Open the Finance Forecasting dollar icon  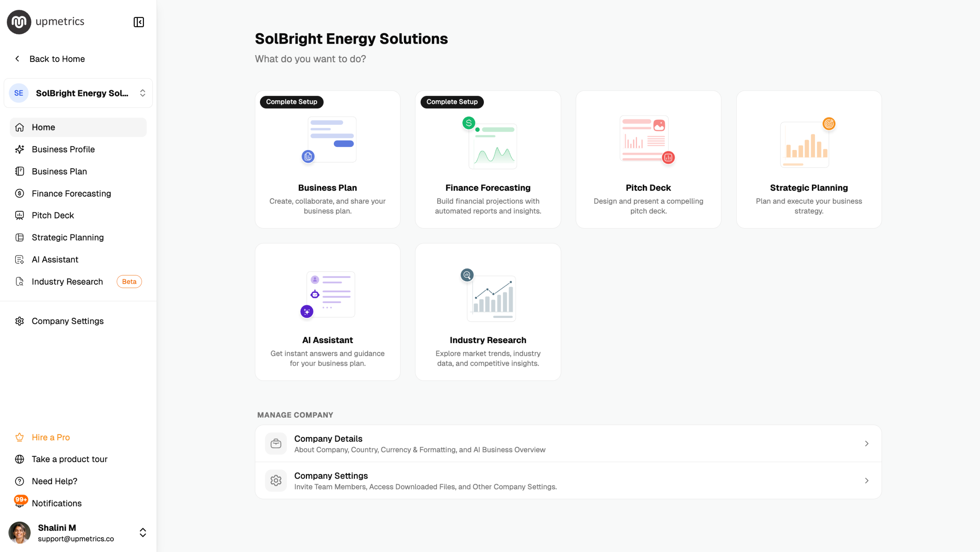[20, 194]
